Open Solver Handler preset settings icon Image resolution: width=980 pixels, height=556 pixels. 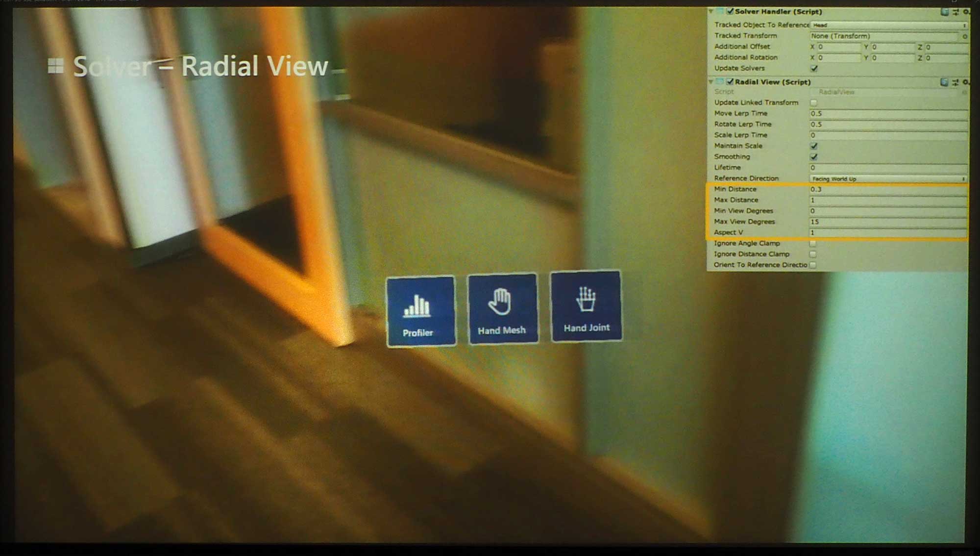tap(955, 12)
